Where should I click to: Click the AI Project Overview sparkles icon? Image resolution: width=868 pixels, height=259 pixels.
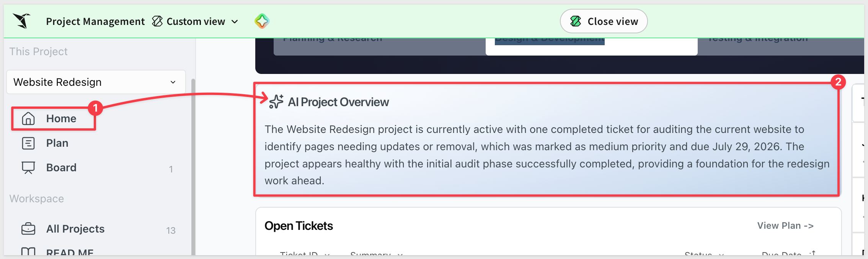click(276, 102)
